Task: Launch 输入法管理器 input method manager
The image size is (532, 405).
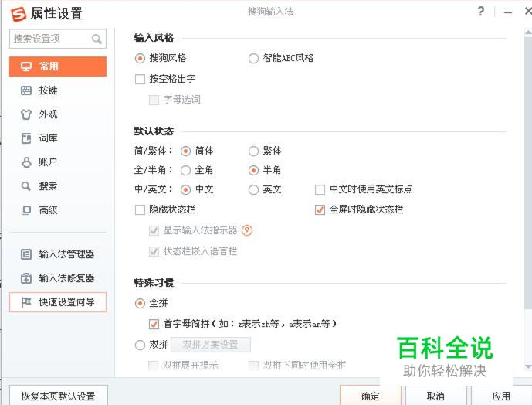Action: pos(58,254)
